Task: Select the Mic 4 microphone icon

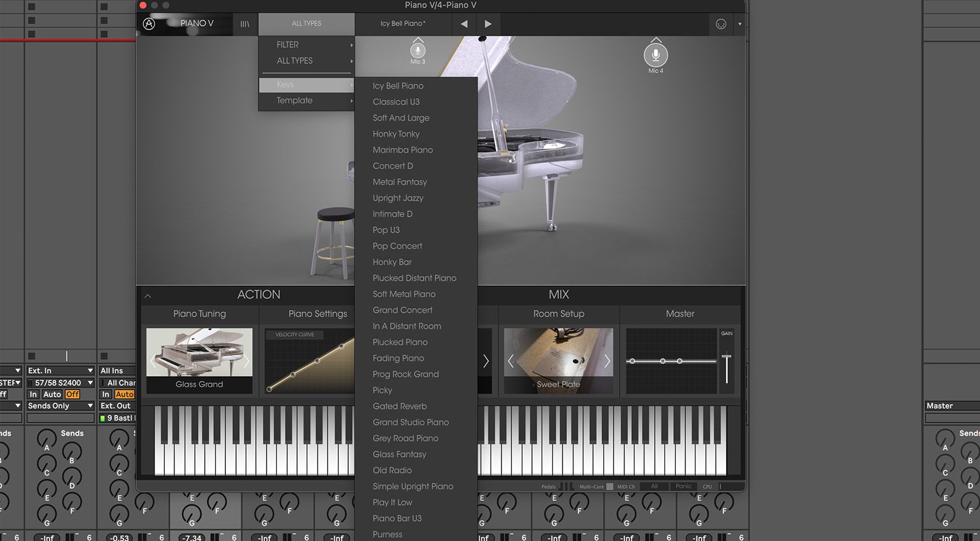Action: 655,55
